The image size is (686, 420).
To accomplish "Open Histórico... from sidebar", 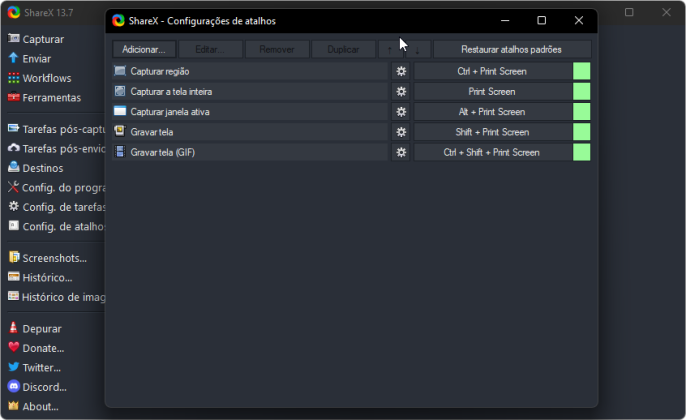I will click(40, 277).
